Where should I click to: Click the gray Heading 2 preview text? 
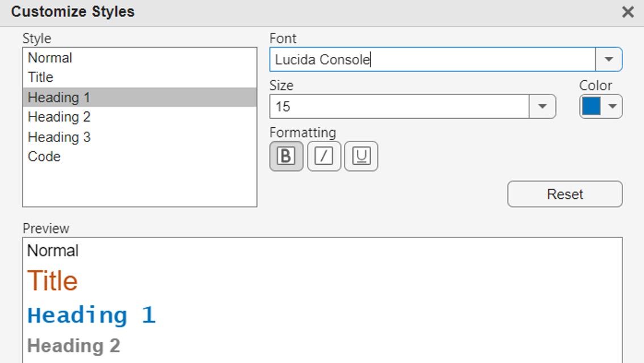[74, 345]
